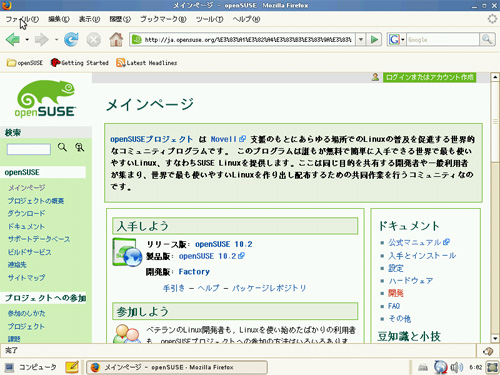
Task: Open the パッケージレポジトリ link
Action: [x=269, y=288]
